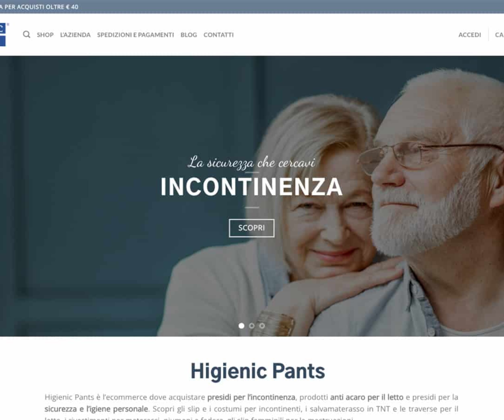Click the search magnifier icon

(x=27, y=34)
